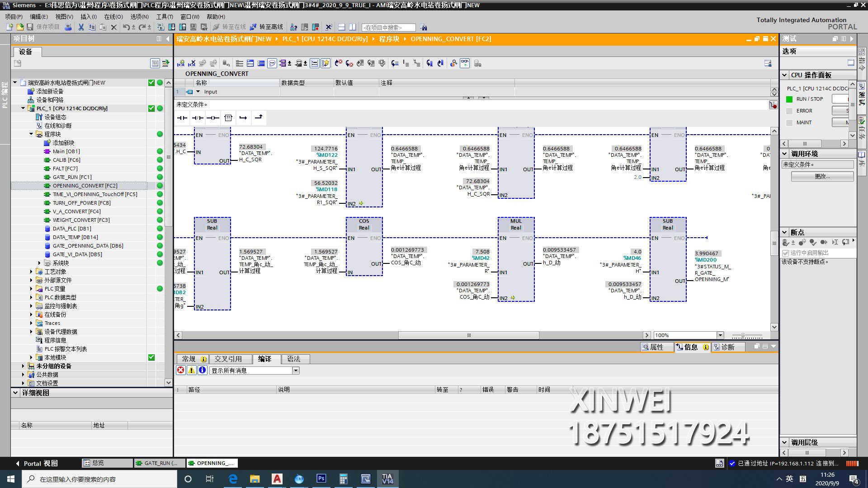Toggle detail view button in project tree toolbar
868x488 pixels.
[x=155, y=63]
